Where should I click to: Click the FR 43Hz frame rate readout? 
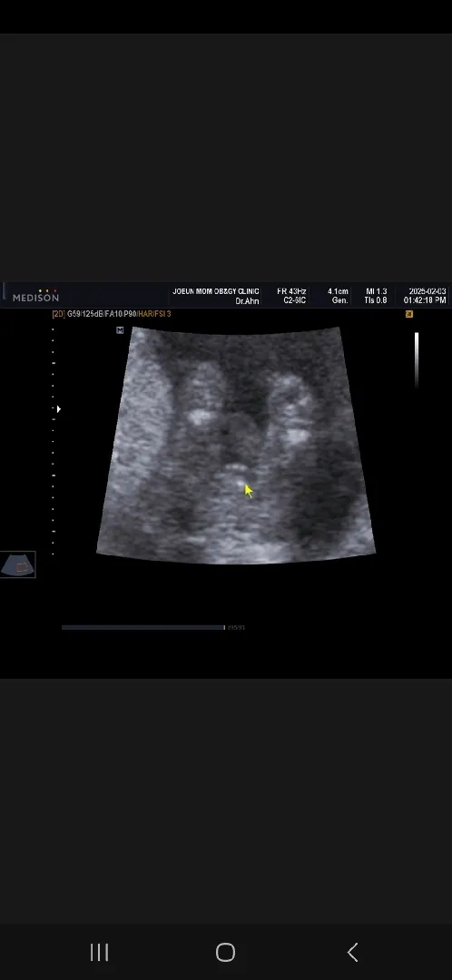pos(291,292)
